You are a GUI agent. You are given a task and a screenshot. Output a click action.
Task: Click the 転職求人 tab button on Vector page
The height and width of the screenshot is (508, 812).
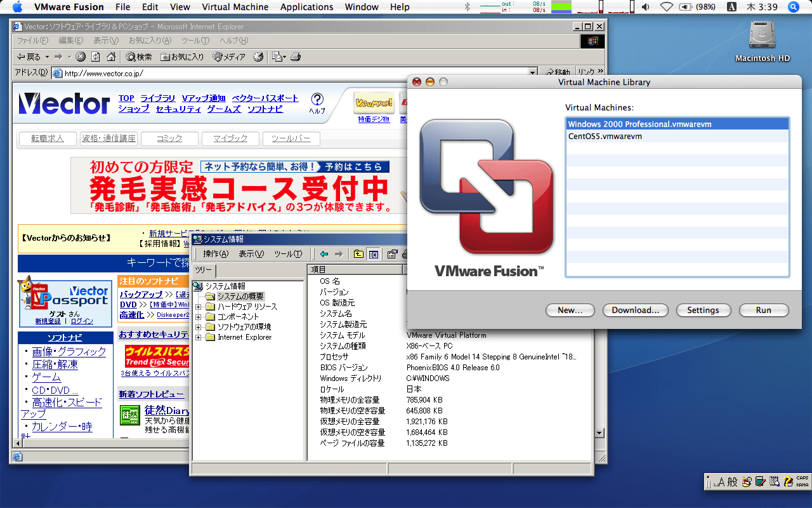(48, 138)
